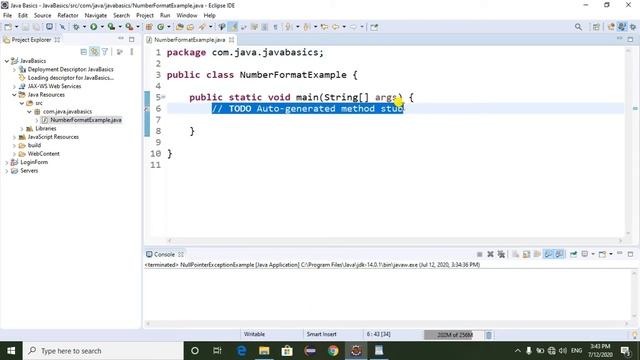Expand the JavaScript Resources node
This screenshot has height=360, width=640.
coord(14,137)
